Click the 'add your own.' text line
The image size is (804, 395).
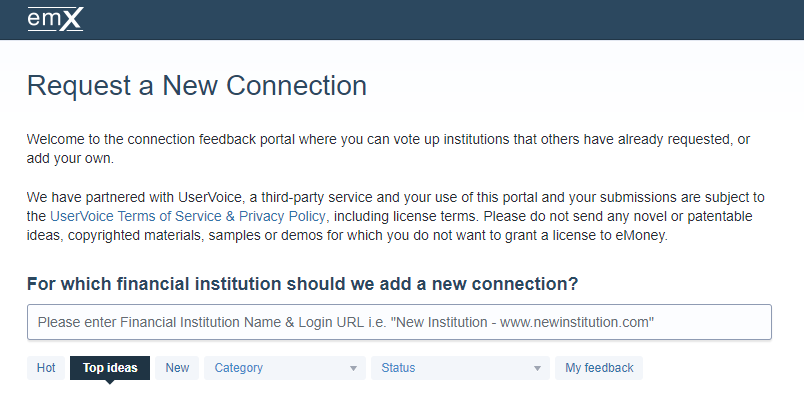70,159
